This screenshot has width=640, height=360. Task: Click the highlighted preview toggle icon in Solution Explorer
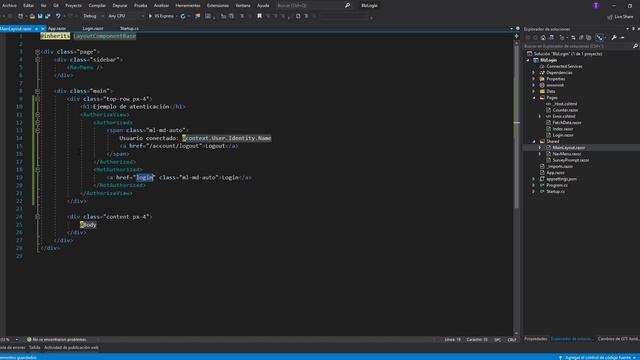tap(599, 38)
